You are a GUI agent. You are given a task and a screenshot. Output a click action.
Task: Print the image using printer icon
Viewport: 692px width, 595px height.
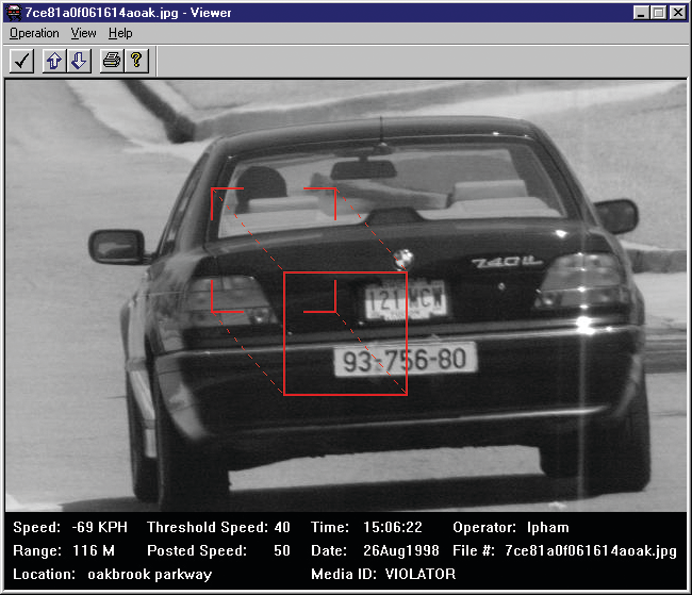pos(112,60)
